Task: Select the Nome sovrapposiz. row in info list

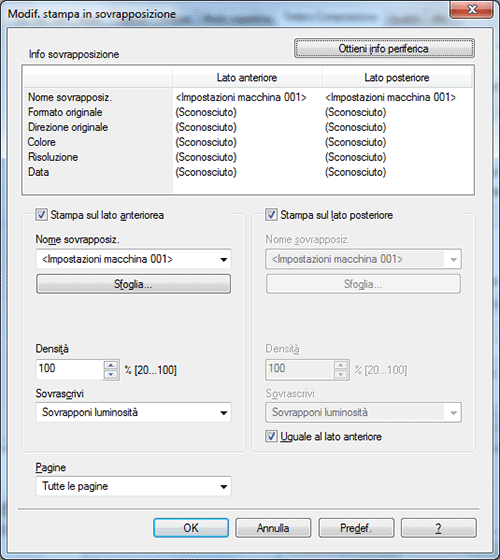Action: coord(248,97)
